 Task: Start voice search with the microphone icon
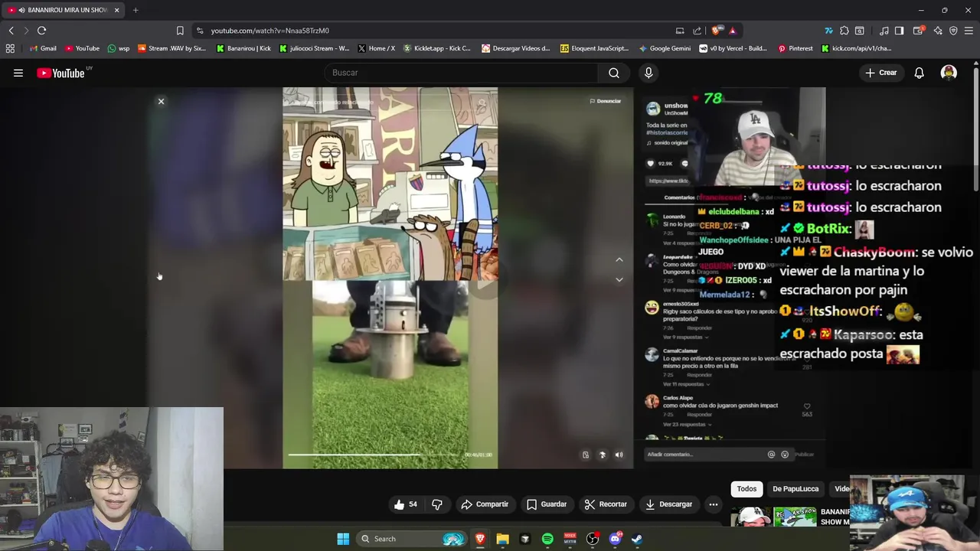[x=648, y=73]
